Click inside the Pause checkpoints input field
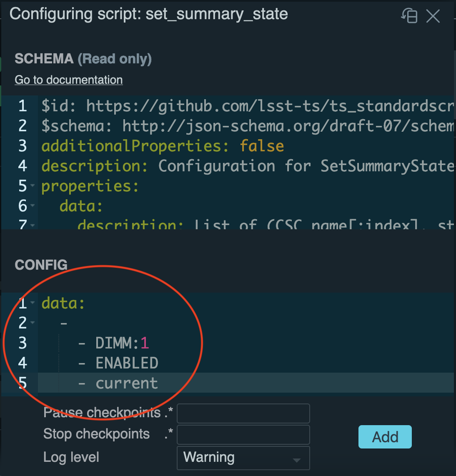This screenshot has width=456, height=476. pos(243,413)
